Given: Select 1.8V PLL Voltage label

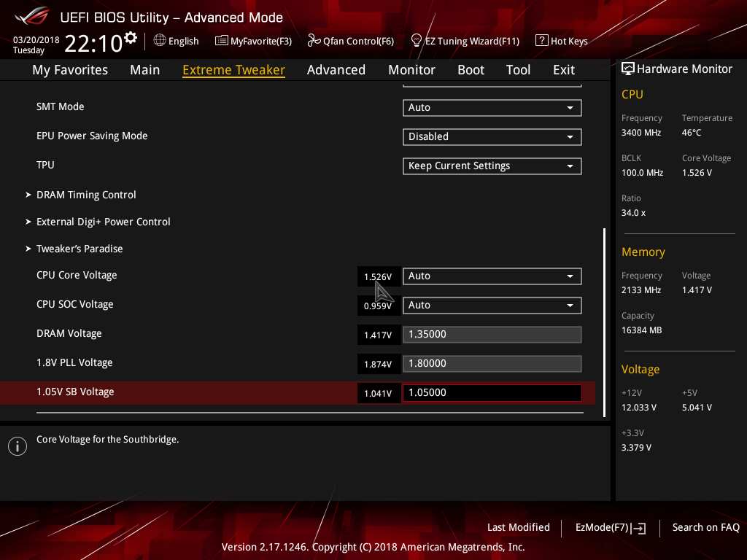Looking at the screenshot, I should click(74, 362).
